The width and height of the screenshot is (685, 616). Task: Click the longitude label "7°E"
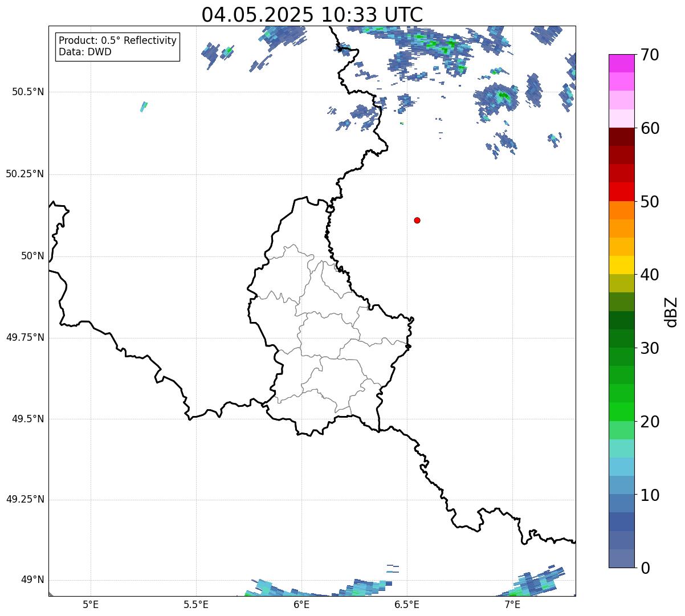coord(512,605)
